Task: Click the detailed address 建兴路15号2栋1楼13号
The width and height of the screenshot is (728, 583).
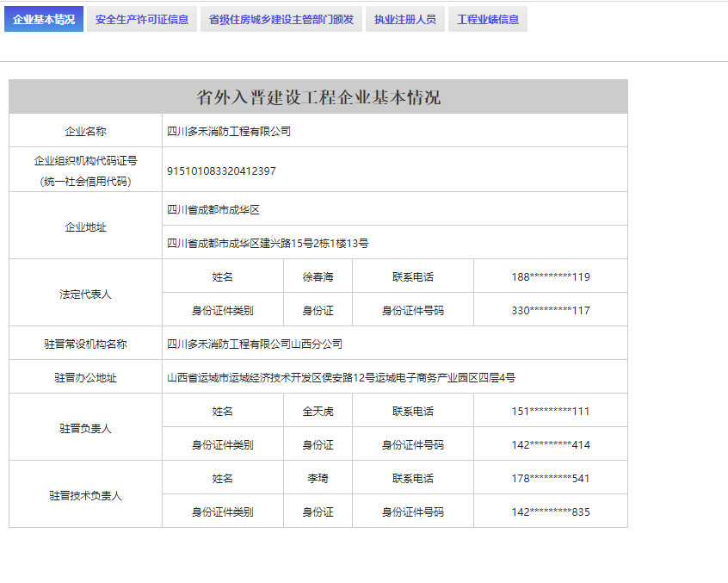Action: pyautogui.click(x=268, y=244)
